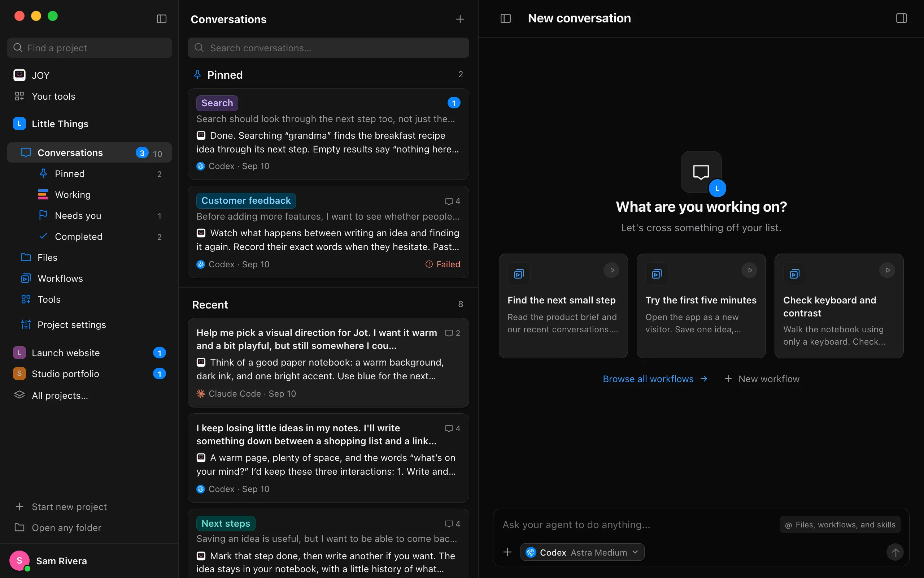The height and width of the screenshot is (578, 924).
Task: Open the Conversations section
Action: pos(90,152)
